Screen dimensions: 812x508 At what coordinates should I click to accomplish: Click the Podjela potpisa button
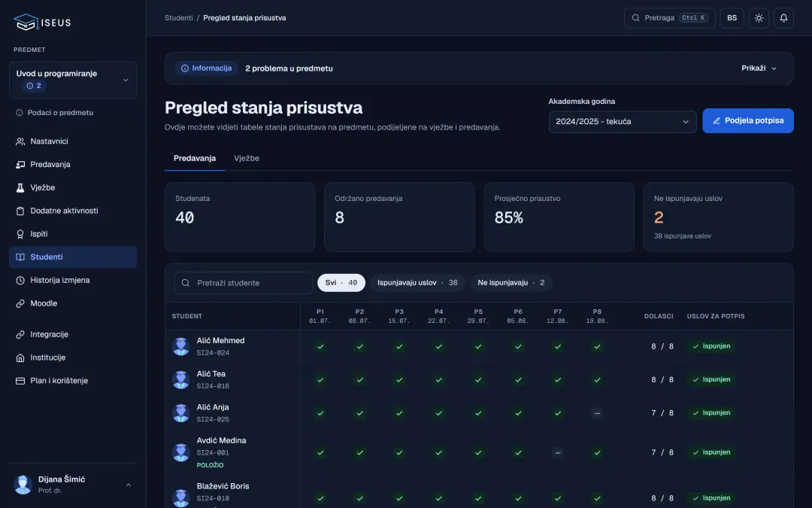pyautogui.click(x=748, y=120)
